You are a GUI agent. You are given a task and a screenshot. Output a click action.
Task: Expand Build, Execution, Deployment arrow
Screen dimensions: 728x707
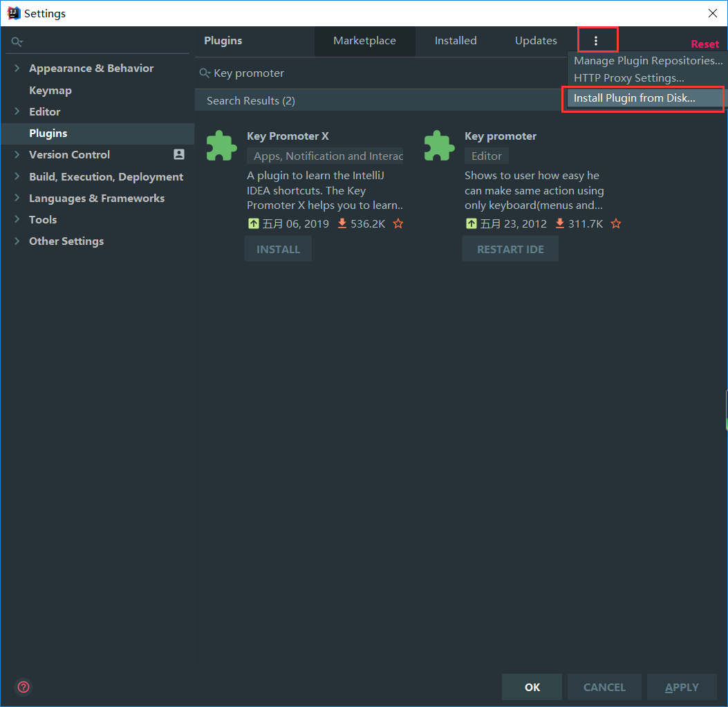point(17,176)
